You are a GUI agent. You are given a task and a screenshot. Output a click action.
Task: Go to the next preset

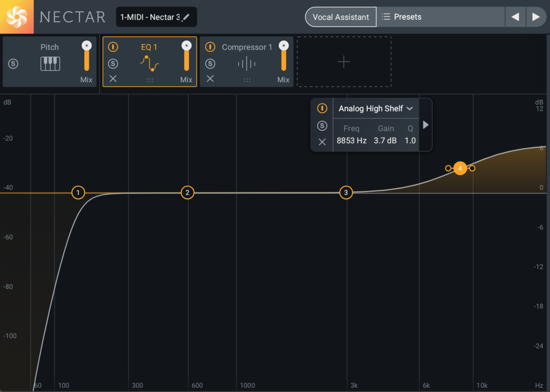(536, 17)
